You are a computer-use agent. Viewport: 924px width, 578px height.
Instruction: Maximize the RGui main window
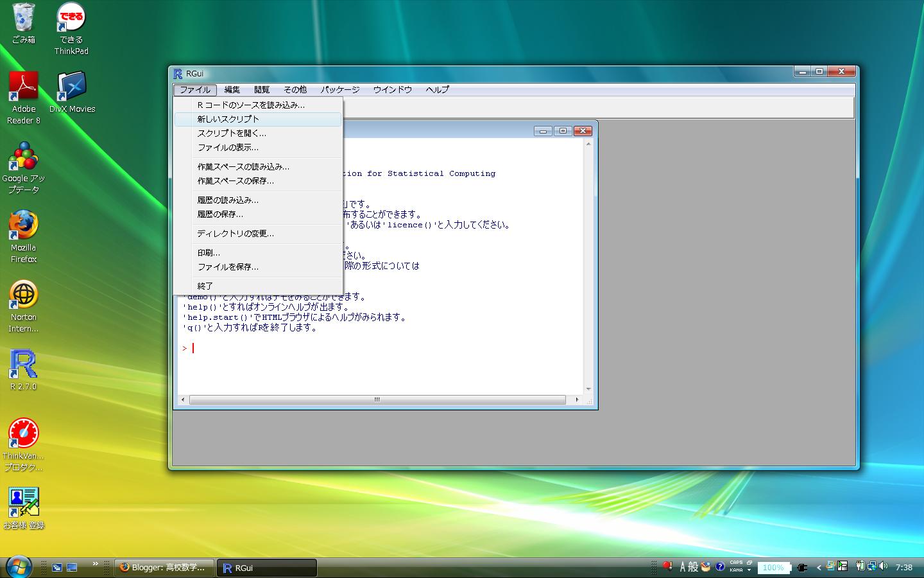[x=819, y=71]
